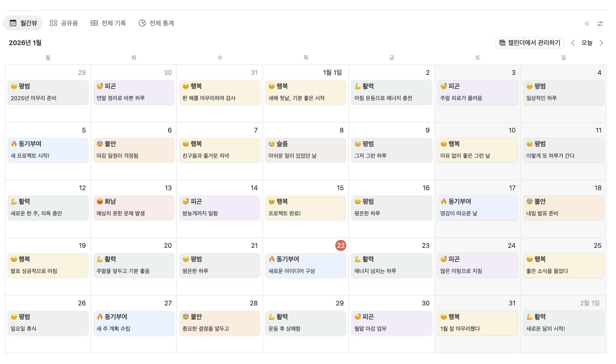Open the 중요한 결정을 앞두고 entry
616x364 pixels.
coord(219,323)
